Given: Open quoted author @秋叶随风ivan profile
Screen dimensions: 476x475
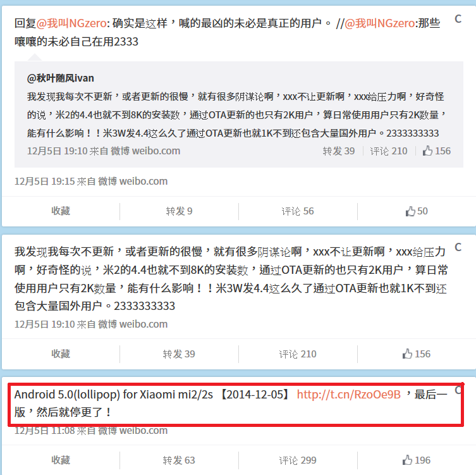Looking at the screenshot, I should pyautogui.click(x=61, y=78).
